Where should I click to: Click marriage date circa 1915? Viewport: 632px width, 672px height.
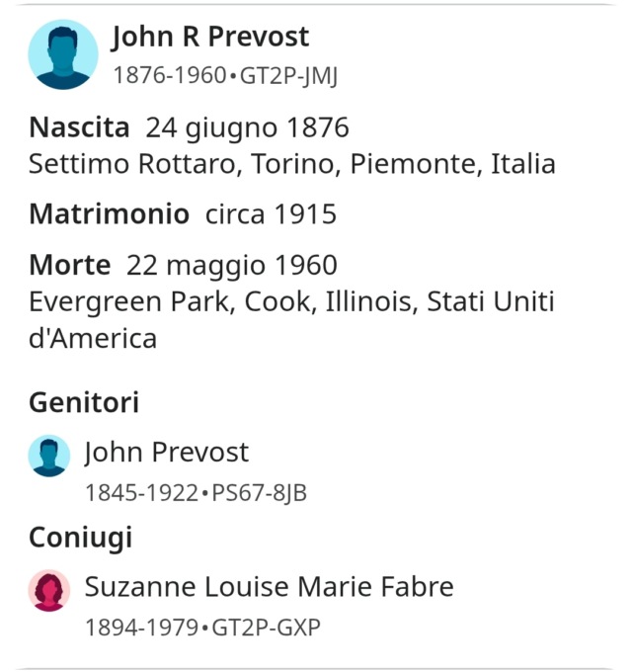tap(271, 213)
